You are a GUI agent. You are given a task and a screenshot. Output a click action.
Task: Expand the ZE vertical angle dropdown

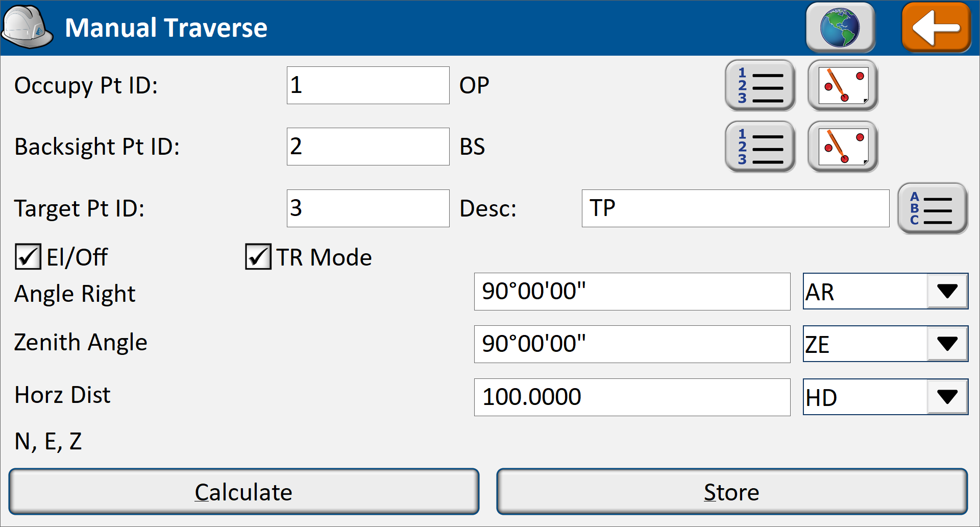pos(947,344)
